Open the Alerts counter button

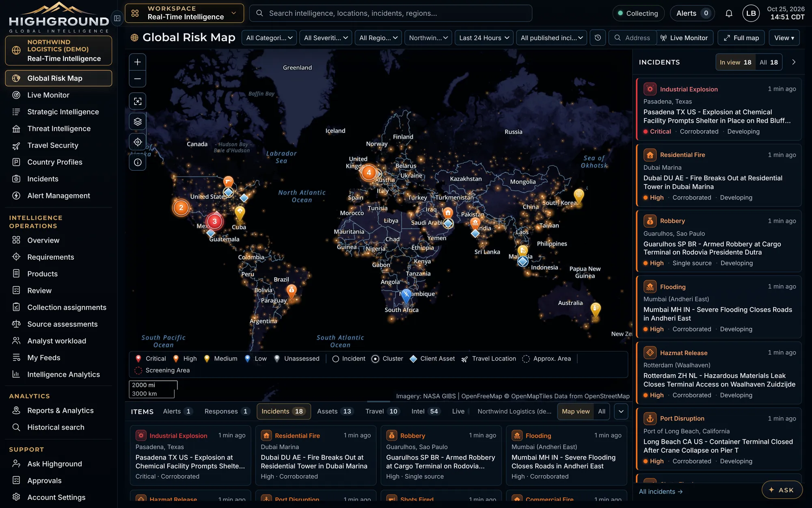(693, 13)
